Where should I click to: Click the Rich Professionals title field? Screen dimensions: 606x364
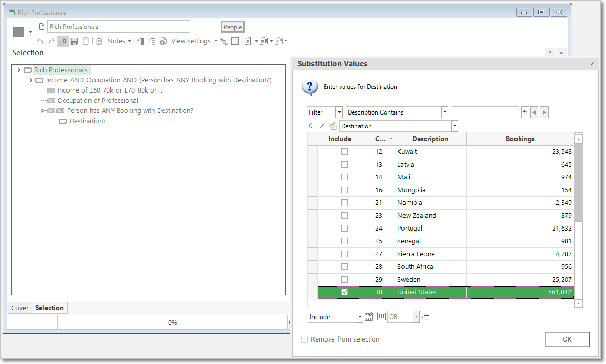tap(119, 27)
